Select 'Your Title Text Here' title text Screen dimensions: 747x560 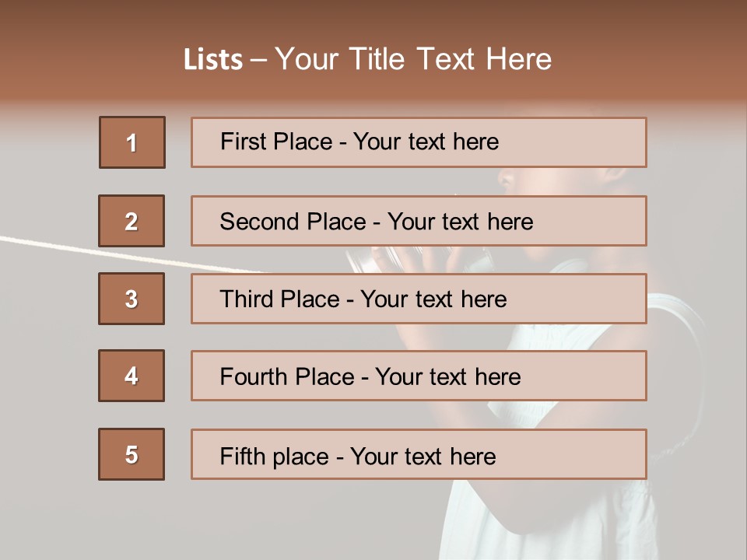point(413,59)
